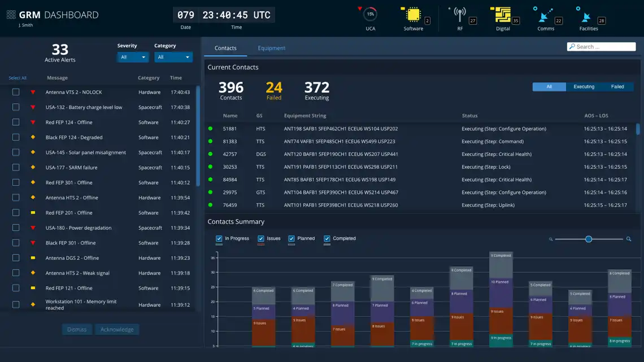The height and width of the screenshot is (362, 644).
Task: Click the Comms count badge 22
Action: 558,20
